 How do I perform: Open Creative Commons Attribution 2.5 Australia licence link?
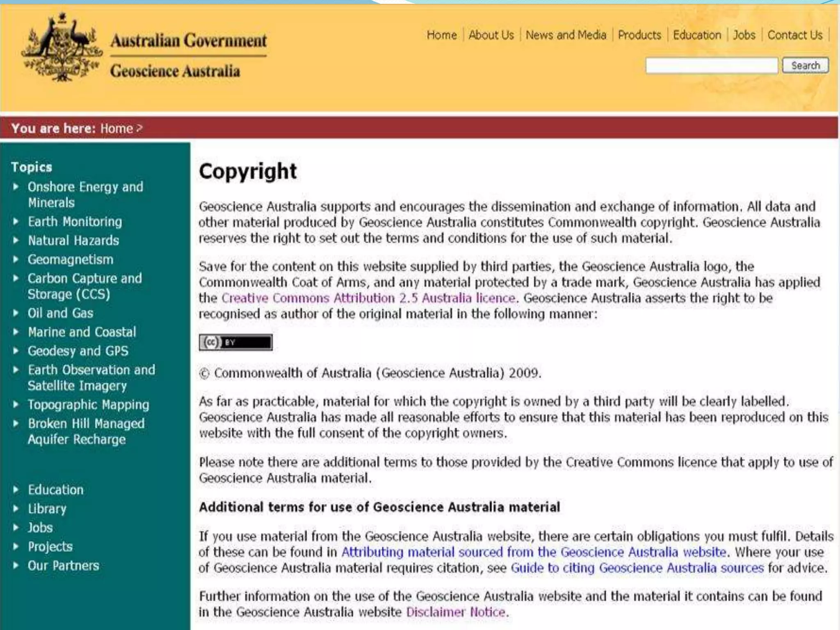pyautogui.click(x=368, y=298)
